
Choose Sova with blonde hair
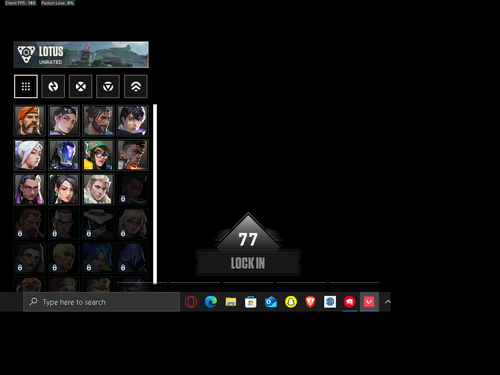coord(98,189)
